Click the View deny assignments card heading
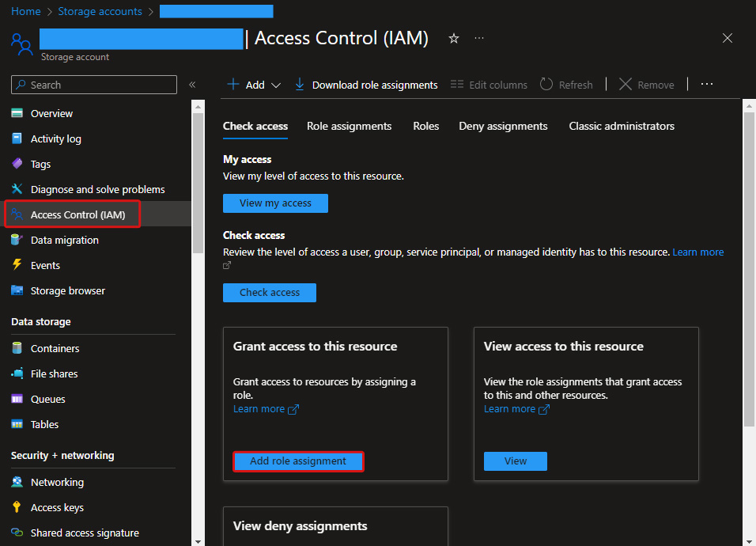 (300, 525)
